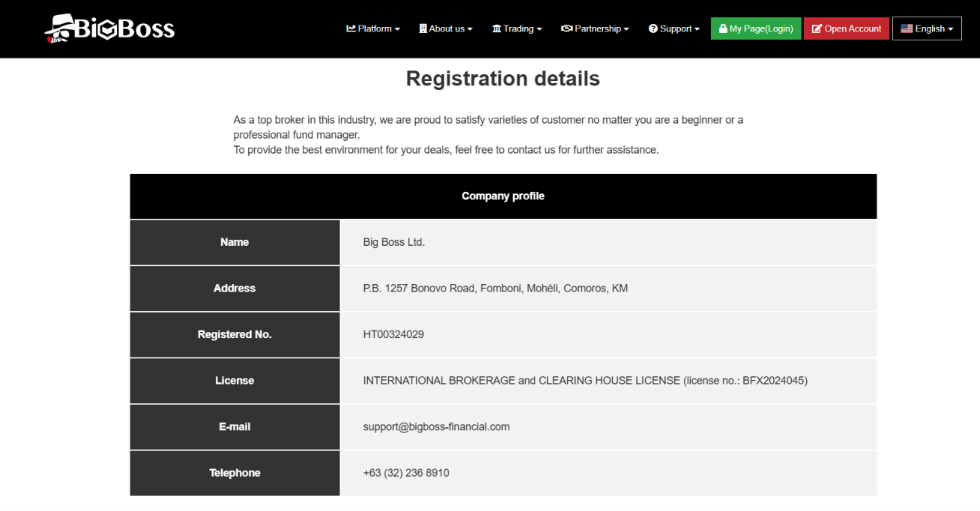This screenshot has height=511, width=980.
Task: Click the Open Account button text
Action: coord(853,28)
